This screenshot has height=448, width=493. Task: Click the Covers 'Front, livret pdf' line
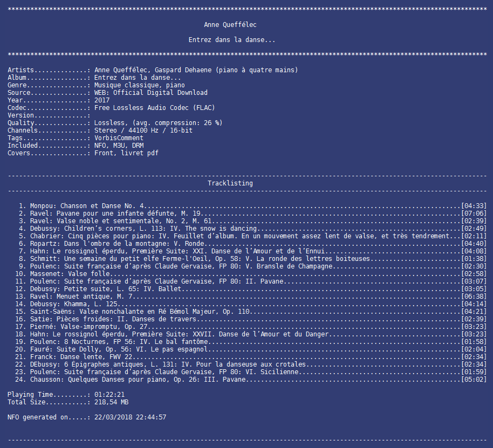pyautogui.click(x=83, y=153)
